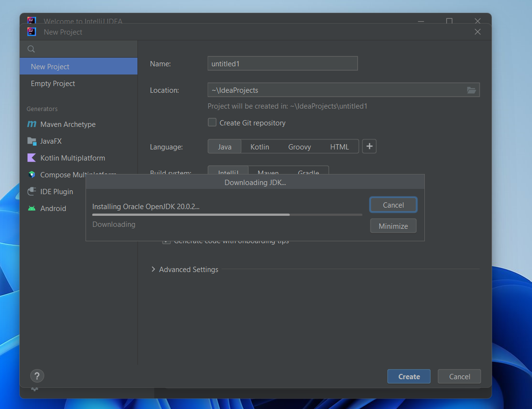This screenshot has width=532, height=409.
Task: Click the project Name input field
Action: click(x=283, y=63)
